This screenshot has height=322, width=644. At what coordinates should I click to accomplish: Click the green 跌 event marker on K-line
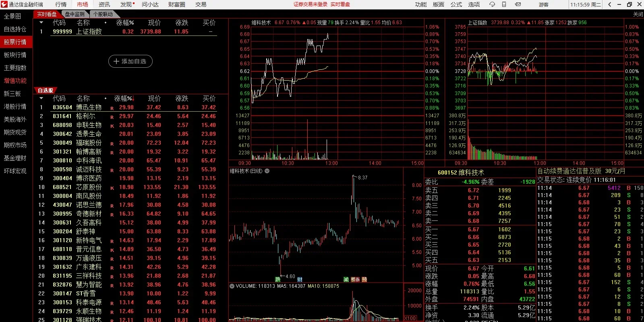point(278,279)
